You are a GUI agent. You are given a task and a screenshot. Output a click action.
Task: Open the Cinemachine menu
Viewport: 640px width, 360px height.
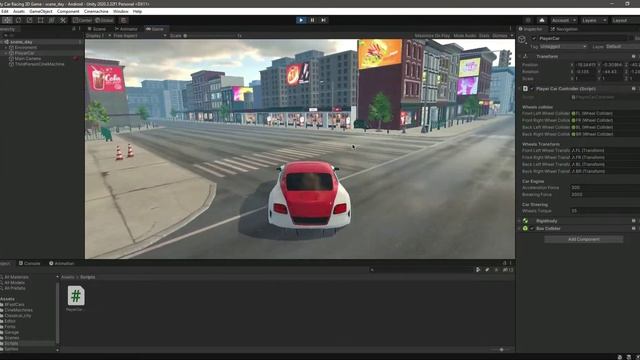[x=96, y=11]
